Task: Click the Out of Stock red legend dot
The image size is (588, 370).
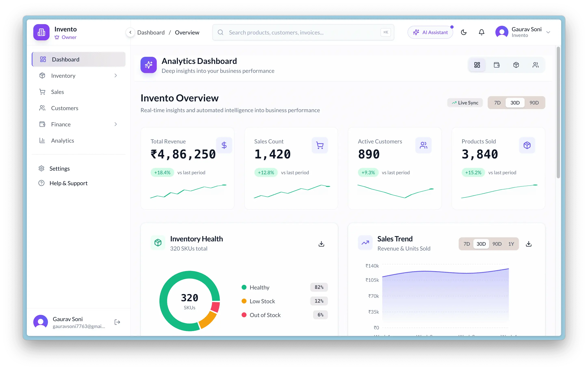Action: pyautogui.click(x=244, y=315)
